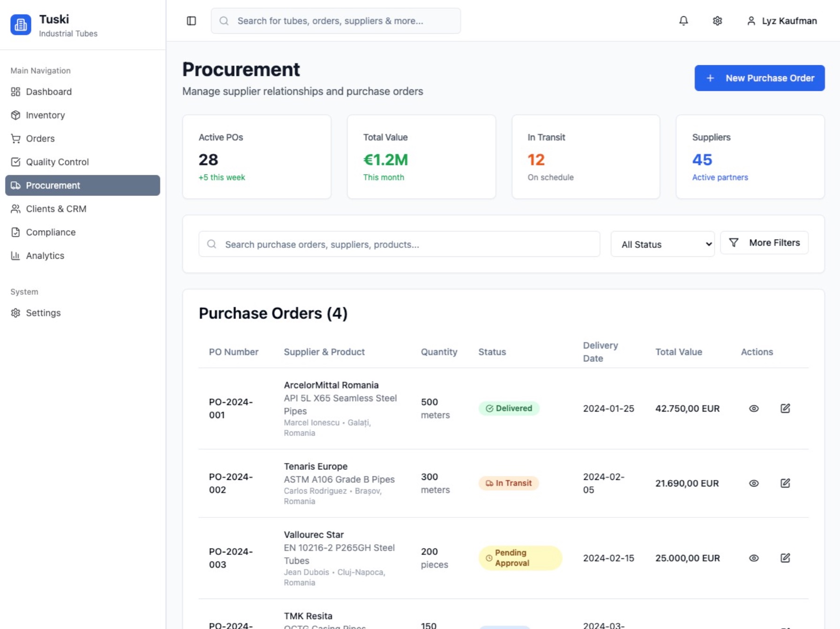Click the plus icon on New Purchase Order
Viewport: 840px width, 629px height.
pos(710,78)
